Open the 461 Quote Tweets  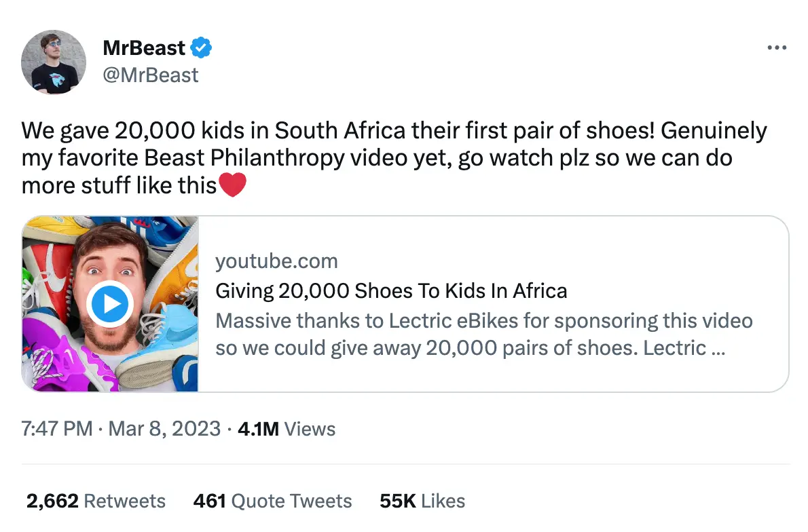tap(272, 501)
